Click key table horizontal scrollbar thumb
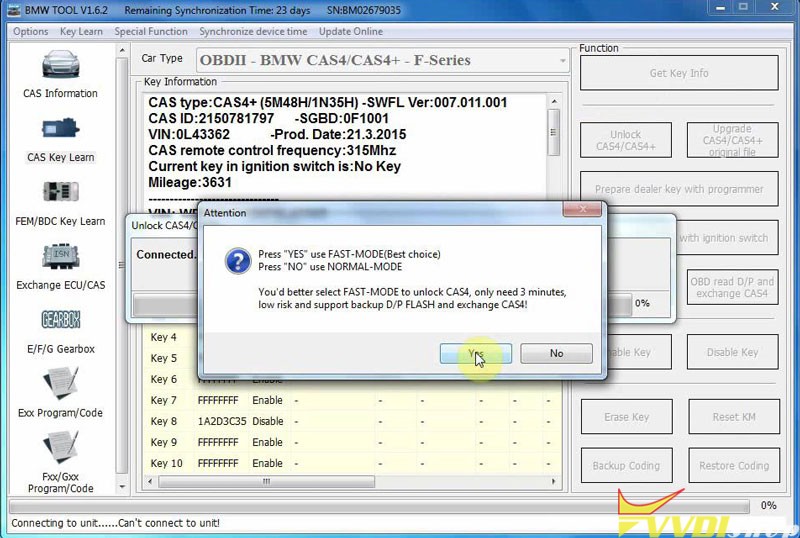Viewport: 800px width, 538px height. pos(266,481)
